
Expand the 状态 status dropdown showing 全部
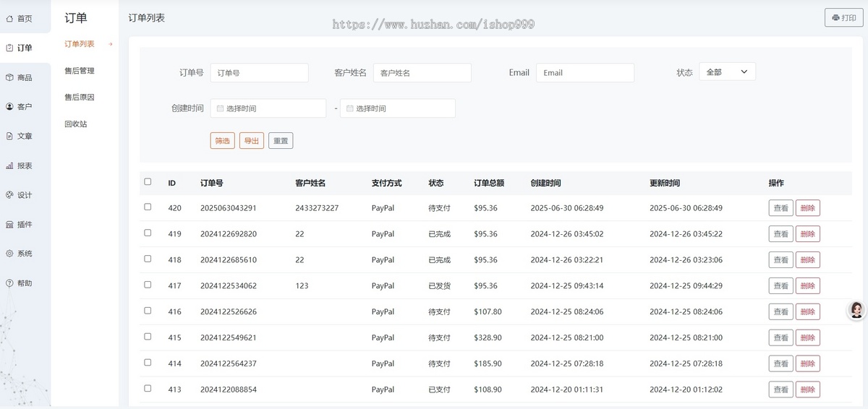pos(727,72)
